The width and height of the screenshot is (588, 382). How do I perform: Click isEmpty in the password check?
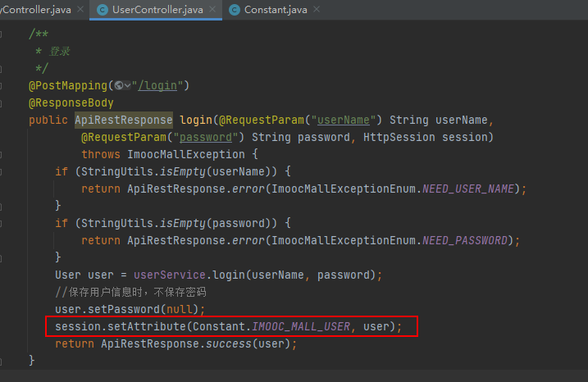pyautogui.click(x=183, y=224)
